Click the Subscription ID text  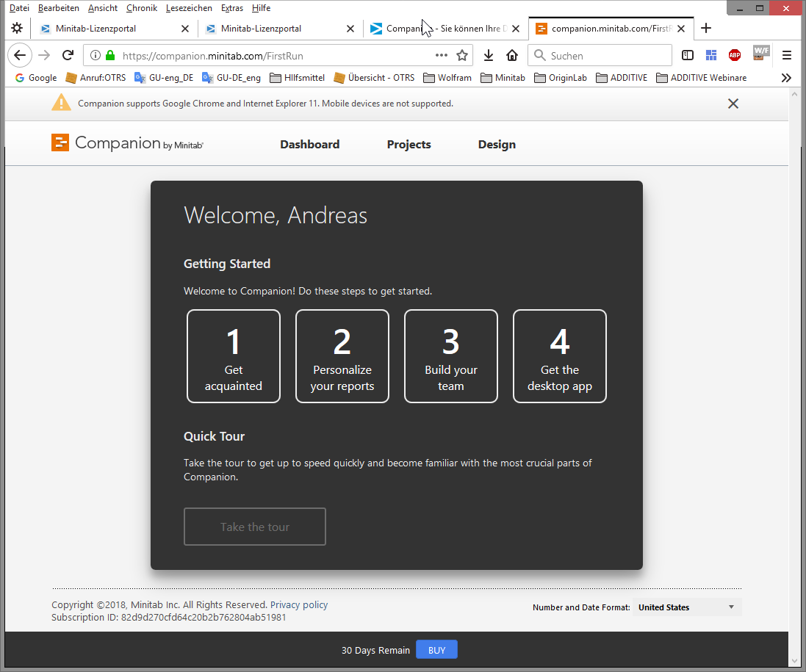tap(168, 618)
